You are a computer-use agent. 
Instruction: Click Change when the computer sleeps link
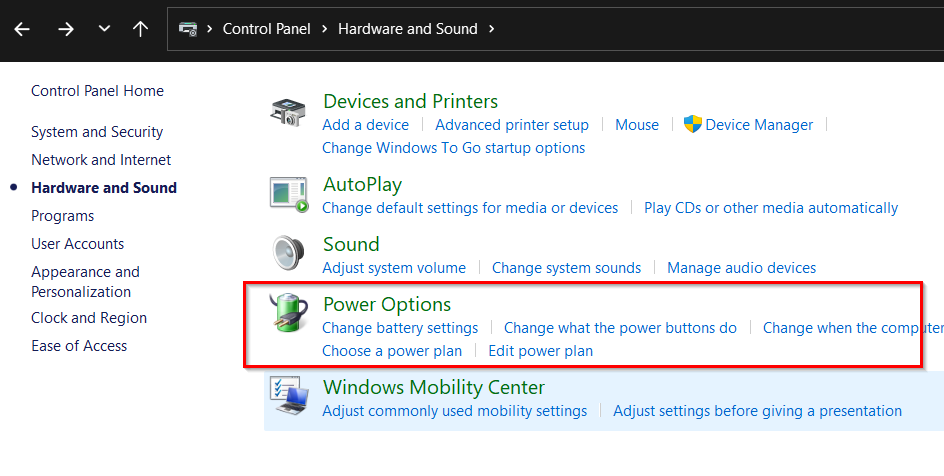click(853, 328)
